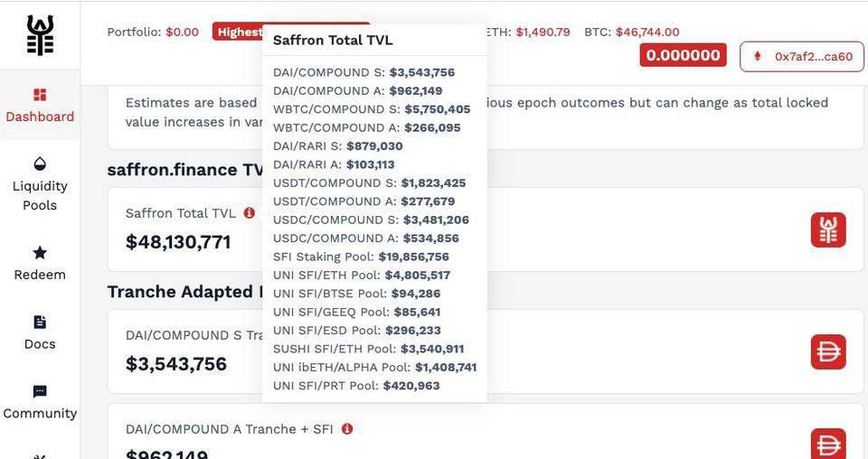
Task: Open the wallet address 0x7af2...ca60 button
Action: click(x=802, y=56)
